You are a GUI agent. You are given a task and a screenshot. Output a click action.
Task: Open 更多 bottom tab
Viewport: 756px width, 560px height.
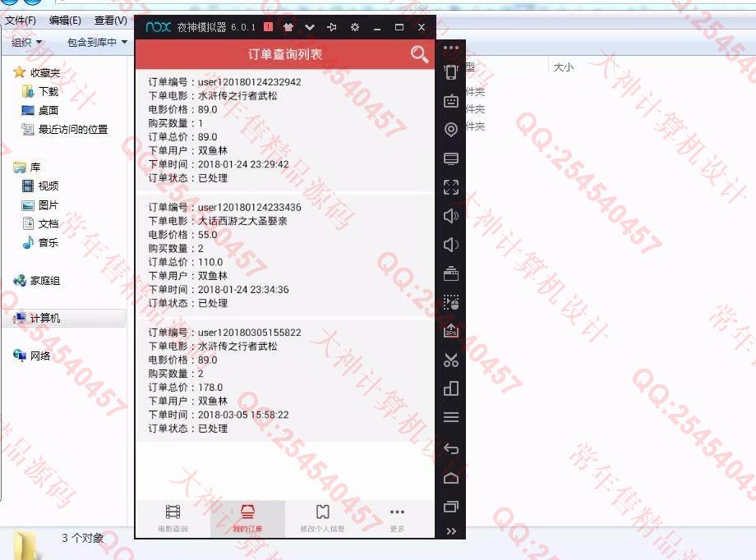[x=397, y=518]
